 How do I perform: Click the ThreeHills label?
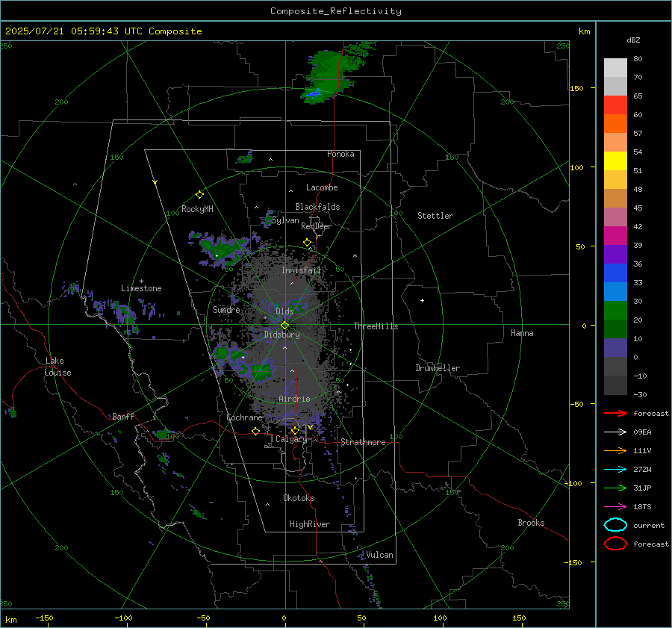[376, 326]
